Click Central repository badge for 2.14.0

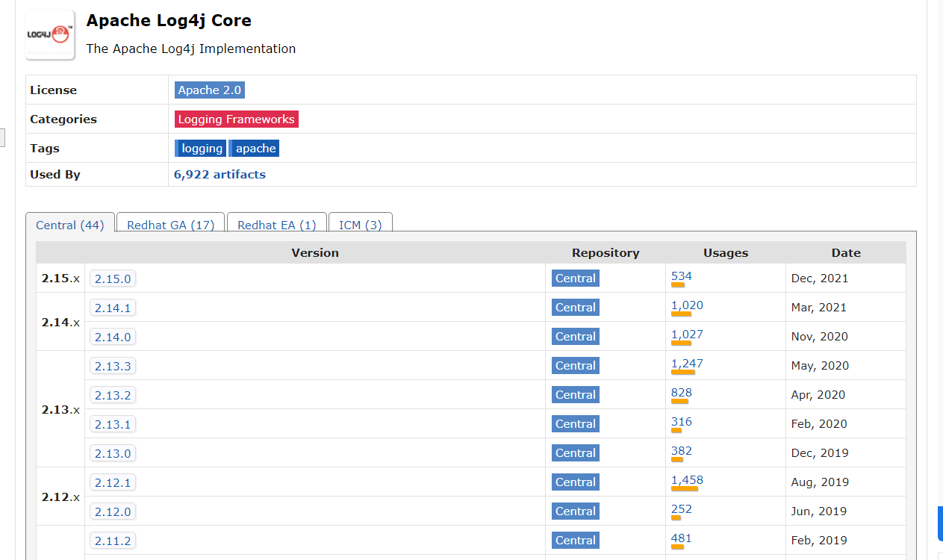click(576, 337)
